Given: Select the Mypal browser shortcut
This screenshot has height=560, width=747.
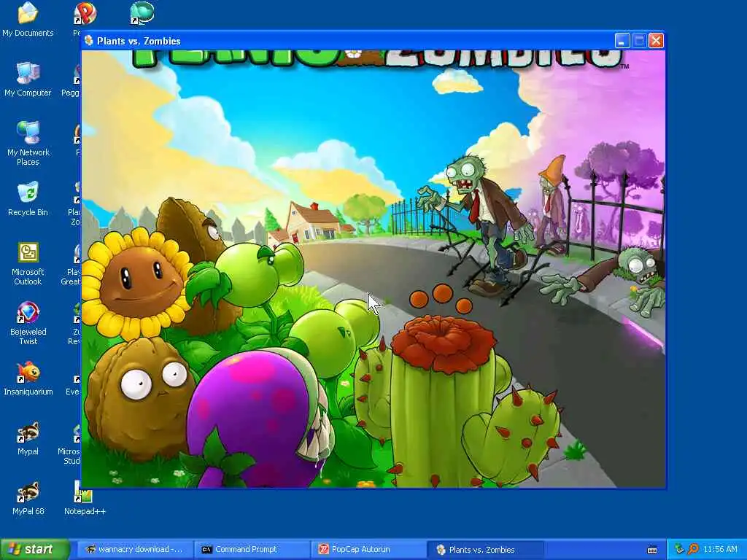Looking at the screenshot, I should point(28,438).
